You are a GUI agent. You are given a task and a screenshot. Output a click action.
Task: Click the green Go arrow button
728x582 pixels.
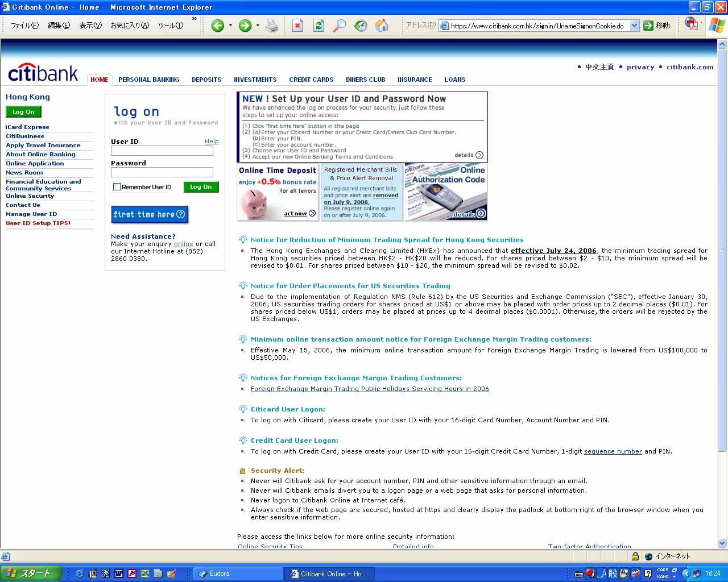point(648,26)
